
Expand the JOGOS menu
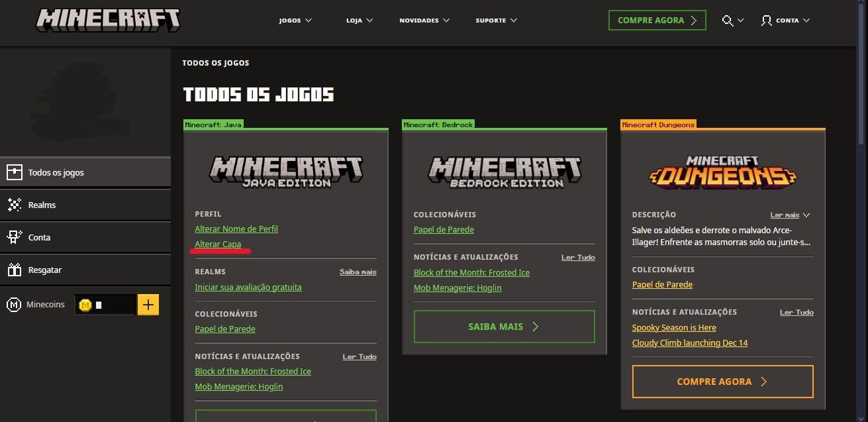(295, 21)
